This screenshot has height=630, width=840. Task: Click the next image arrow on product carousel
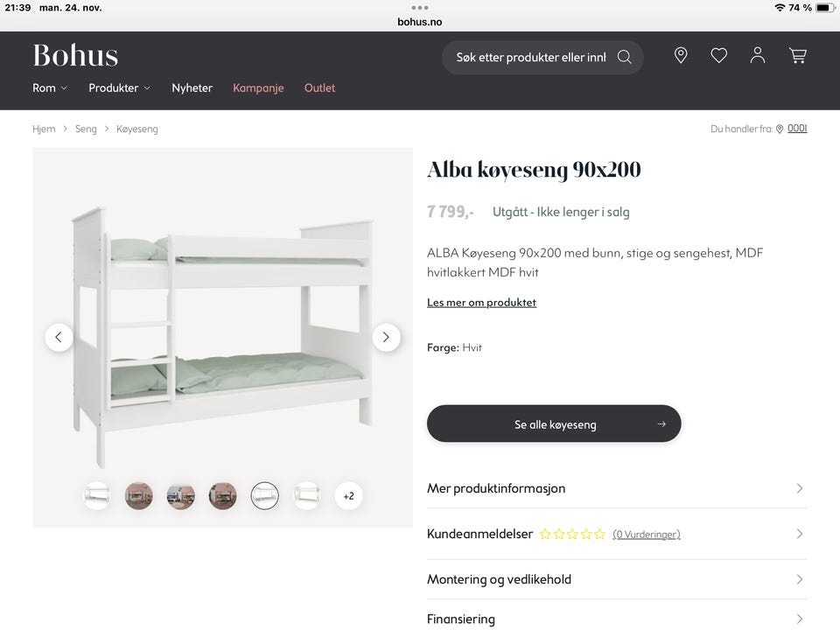click(x=386, y=337)
